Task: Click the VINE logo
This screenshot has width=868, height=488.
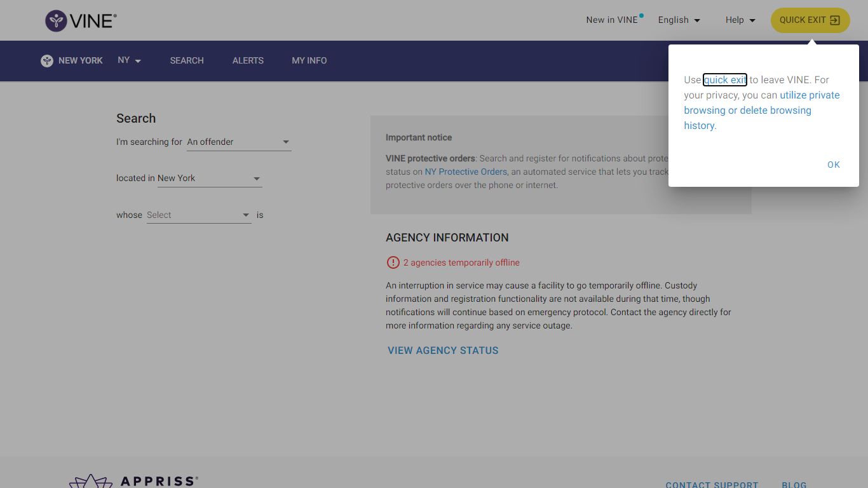Action: coord(81,20)
